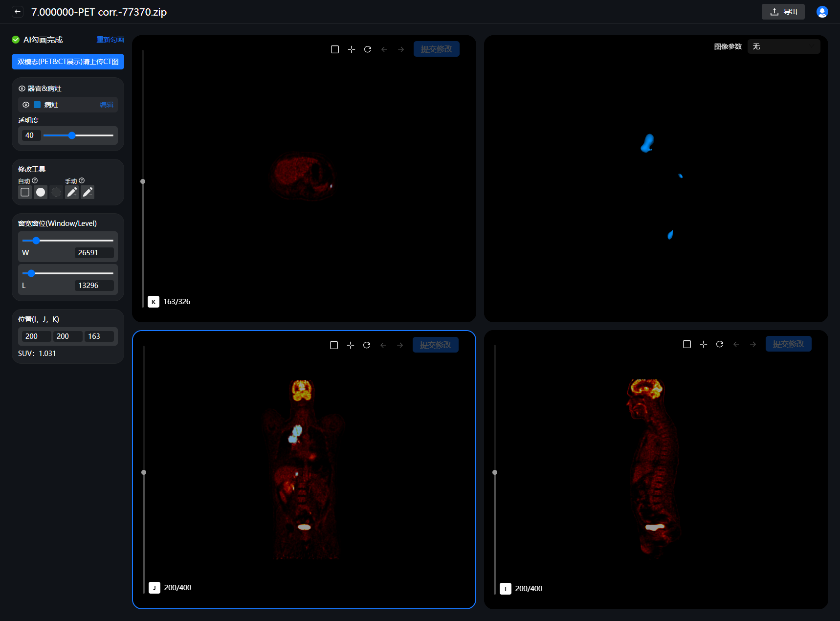Click the 透明度 opacity slider handle
Screen dimensions: 840x621
(x=72, y=135)
